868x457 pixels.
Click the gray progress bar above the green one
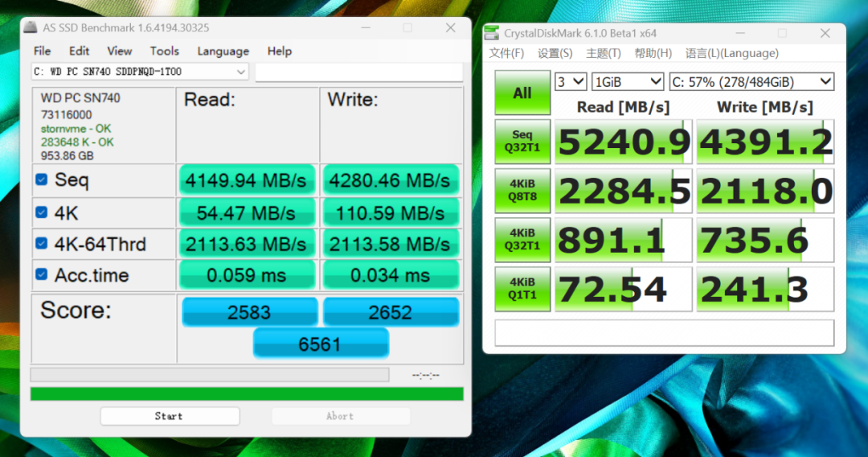210,375
